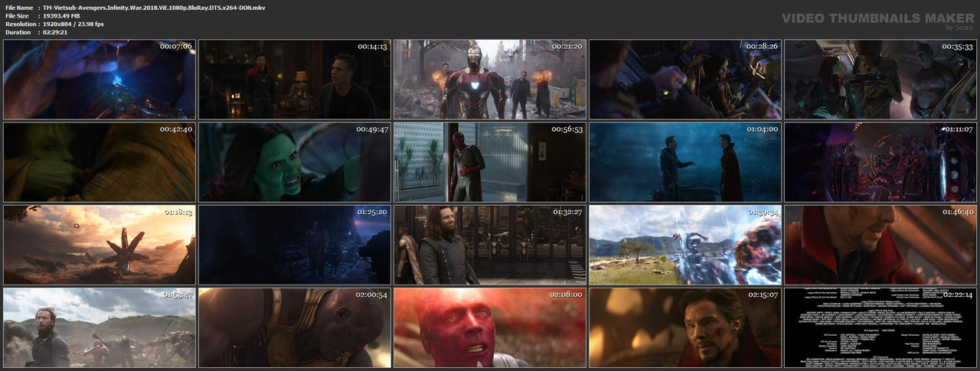Image resolution: width=980 pixels, height=371 pixels.
Task: Select the thumbnail at timestamp 01:39:34
Action: [x=685, y=245]
